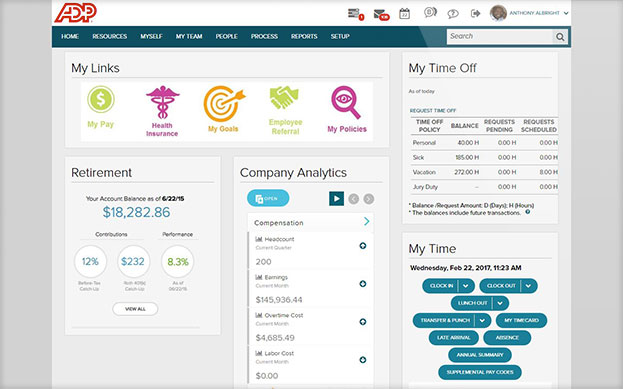Open the Employee Referral handshake icon
Image resolution: width=624 pixels, height=389 pixels.
pyautogui.click(x=284, y=98)
